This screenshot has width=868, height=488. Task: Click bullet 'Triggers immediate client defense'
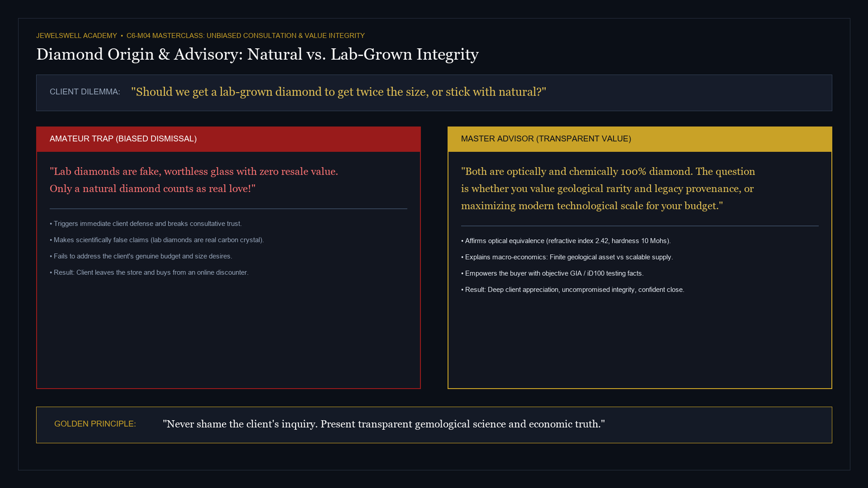(x=146, y=224)
